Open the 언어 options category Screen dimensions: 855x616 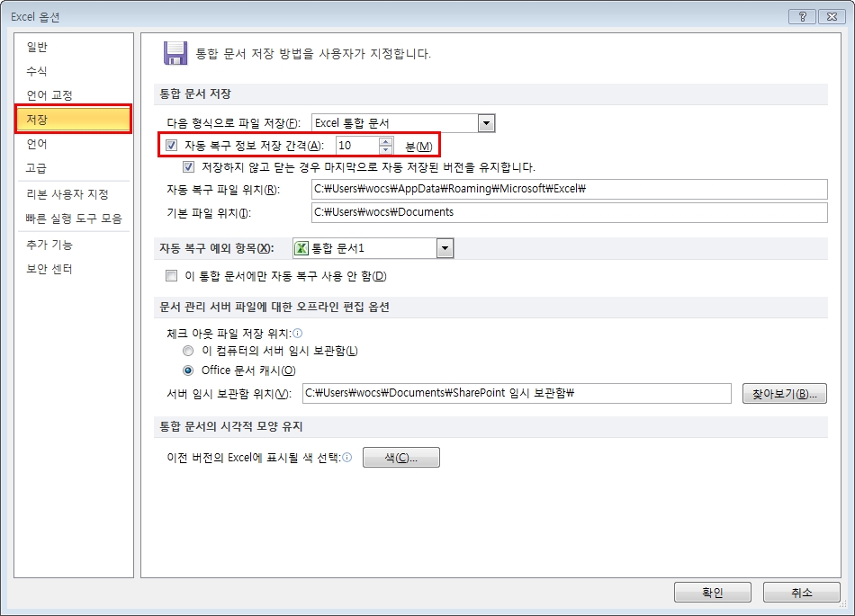(37, 144)
